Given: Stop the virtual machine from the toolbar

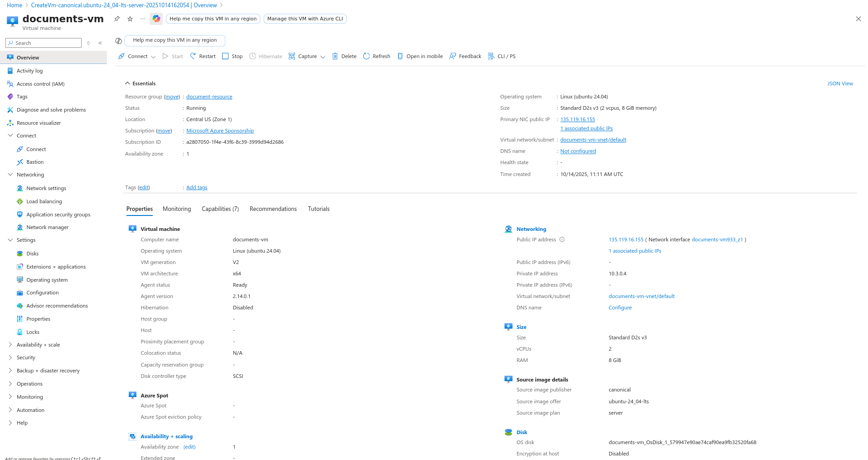Looking at the screenshot, I should tap(233, 56).
